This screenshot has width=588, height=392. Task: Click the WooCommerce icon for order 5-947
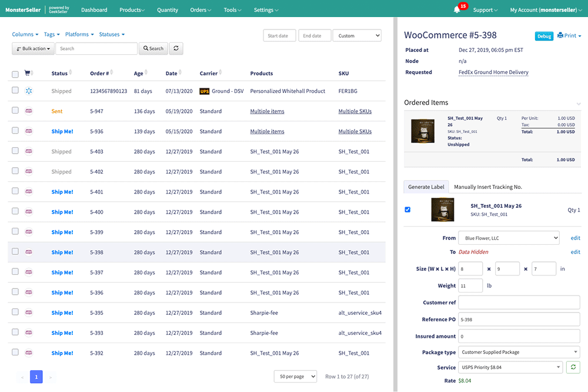[29, 111]
